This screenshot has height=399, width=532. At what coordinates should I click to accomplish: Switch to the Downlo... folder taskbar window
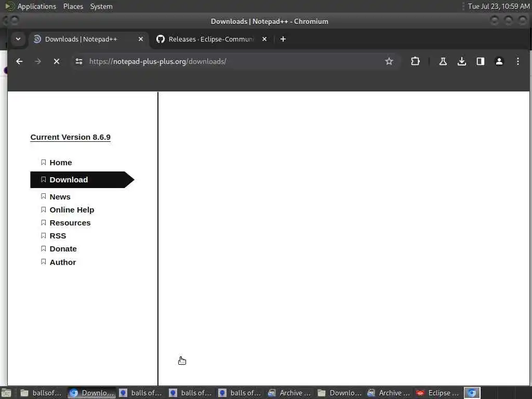(339, 393)
